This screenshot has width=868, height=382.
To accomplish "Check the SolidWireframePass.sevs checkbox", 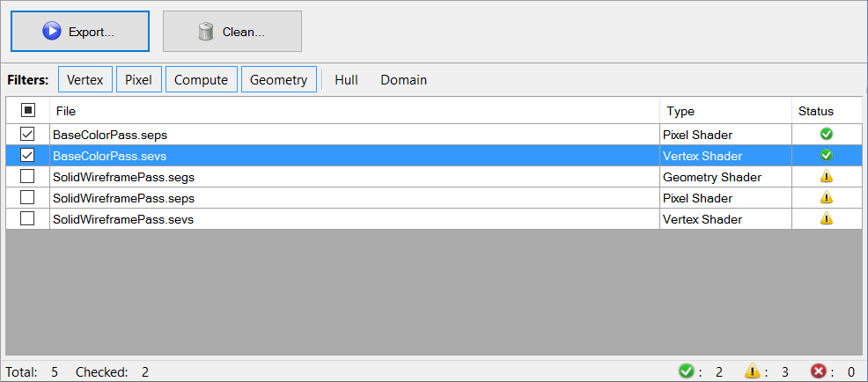I will click(x=27, y=218).
